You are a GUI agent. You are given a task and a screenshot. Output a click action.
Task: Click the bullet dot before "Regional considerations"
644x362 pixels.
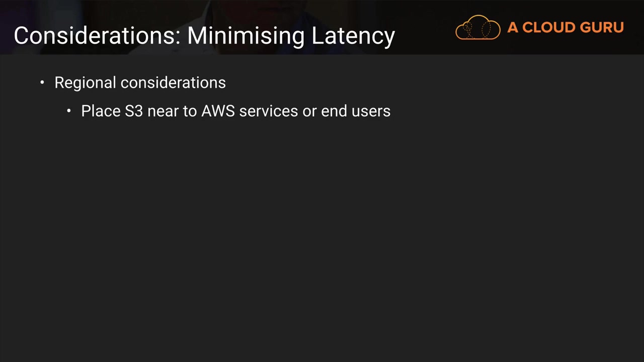pyautogui.click(x=42, y=82)
